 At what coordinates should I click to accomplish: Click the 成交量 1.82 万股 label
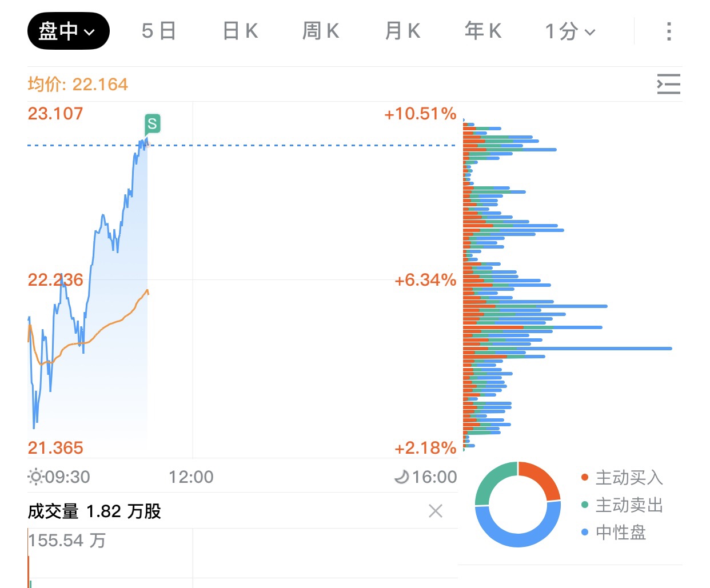94,511
